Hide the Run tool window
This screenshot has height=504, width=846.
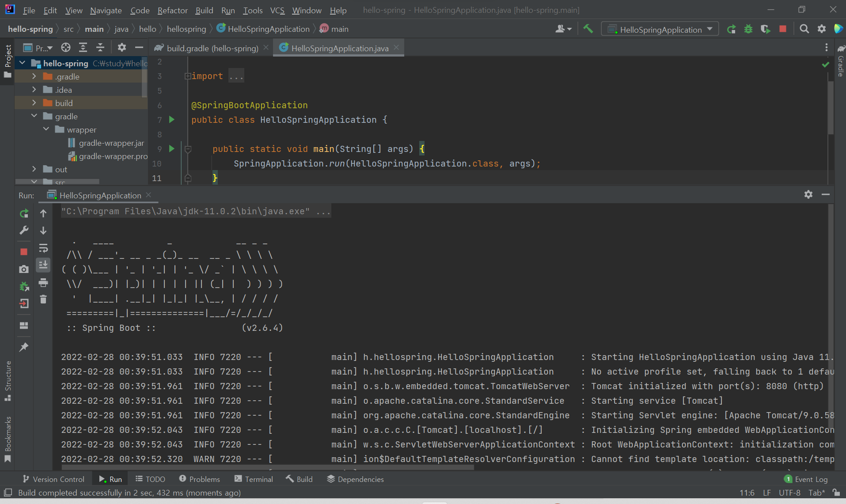[x=826, y=194]
